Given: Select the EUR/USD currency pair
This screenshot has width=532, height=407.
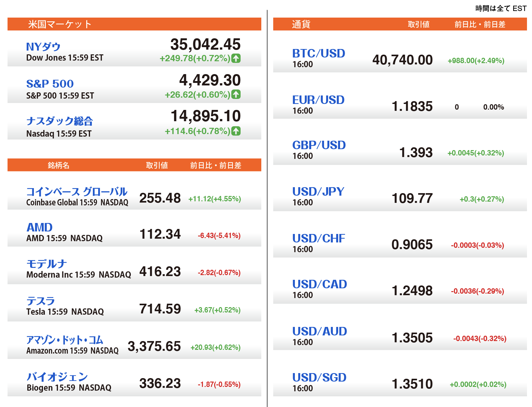Looking at the screenshot, I should coord(318,100).
